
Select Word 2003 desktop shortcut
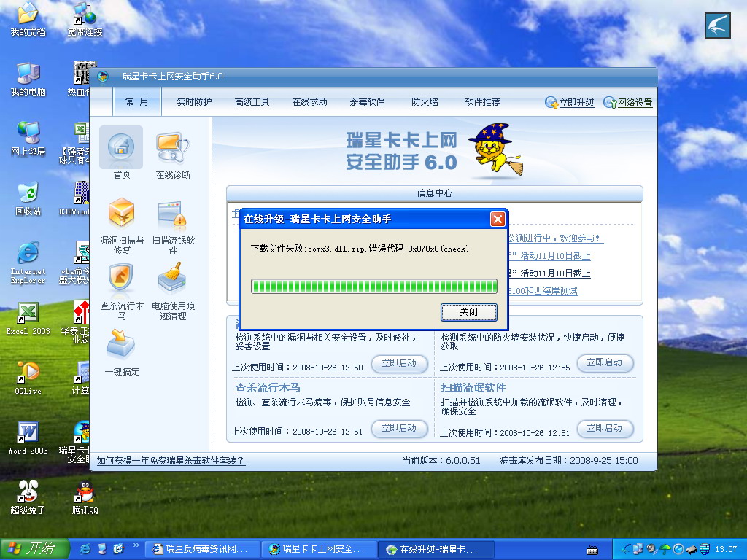coord(28,438)
